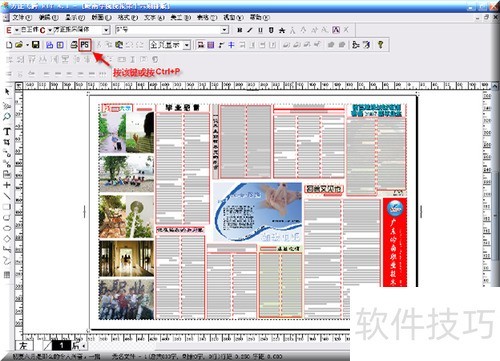The image size is (500, 361).
Task: Toggle the italic slash text style
Action: point(250,30)
